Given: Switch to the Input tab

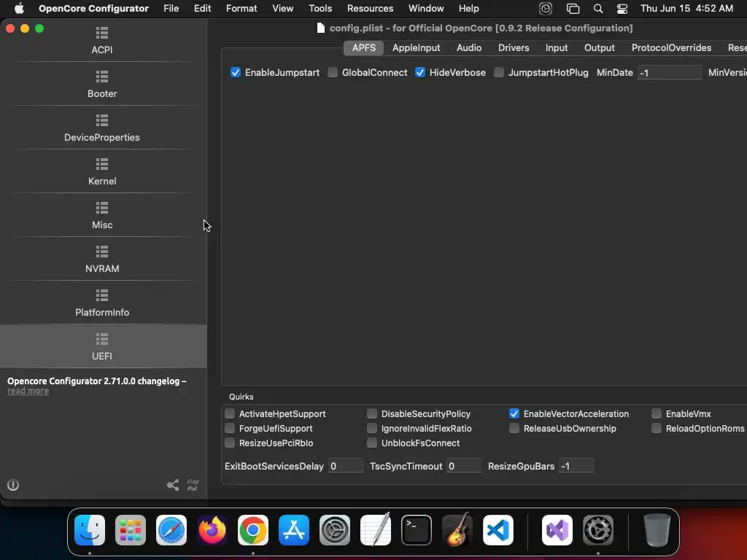Looking at the screenshot, I should [557, 47].
